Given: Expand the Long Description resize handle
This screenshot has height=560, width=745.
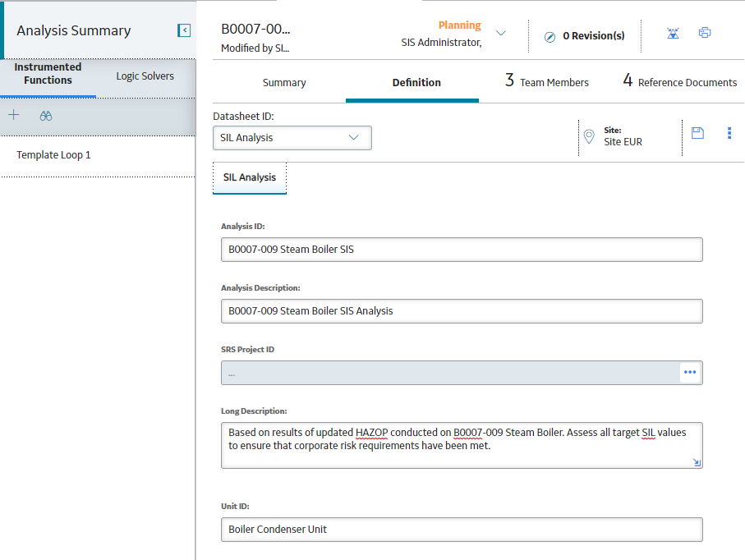Looking at the screenshot, I should coord(697,462).
